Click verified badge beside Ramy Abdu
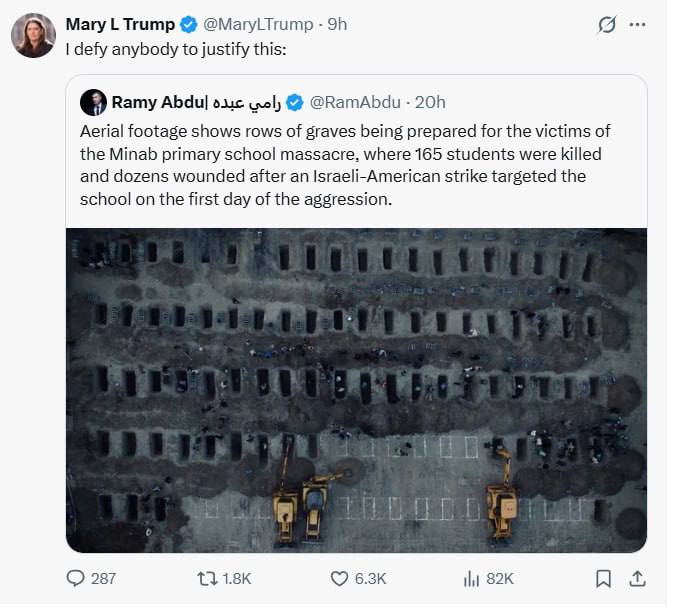This screenshot has height=608, width=695. coord(296,102)
